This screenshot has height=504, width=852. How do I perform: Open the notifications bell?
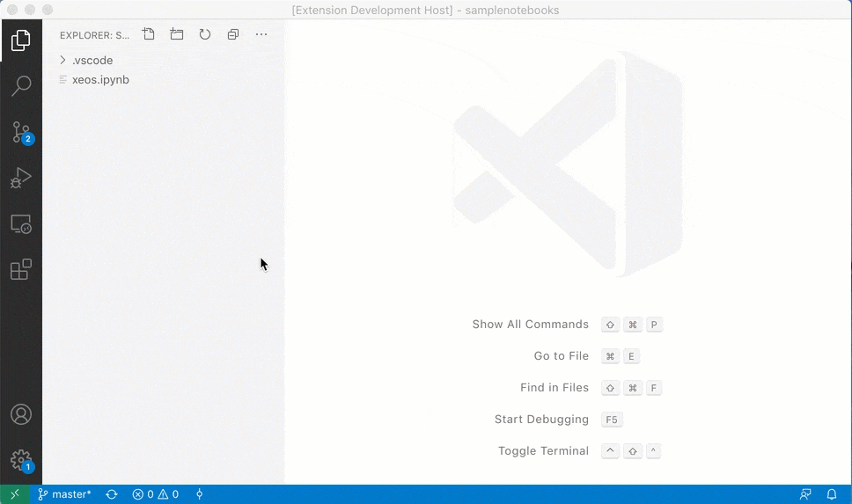[832, 494]
